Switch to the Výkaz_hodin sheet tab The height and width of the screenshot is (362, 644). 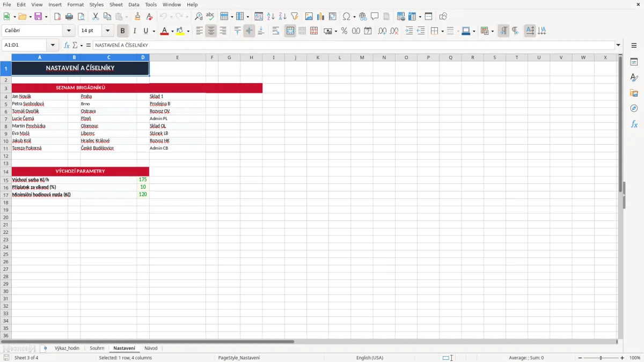(x=67, y=348)
